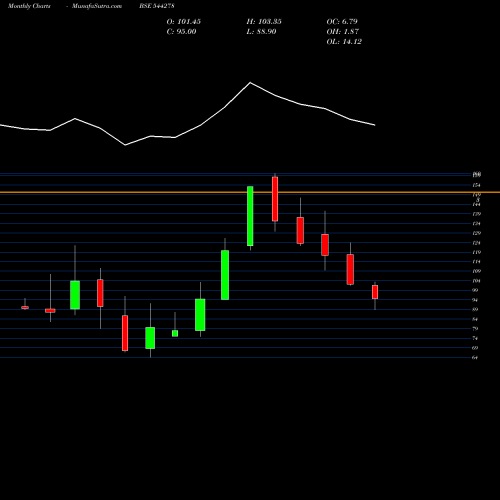The image size is (500, 500).
Task: Click the 84 price axis label
Action: [x=476, y=319]
